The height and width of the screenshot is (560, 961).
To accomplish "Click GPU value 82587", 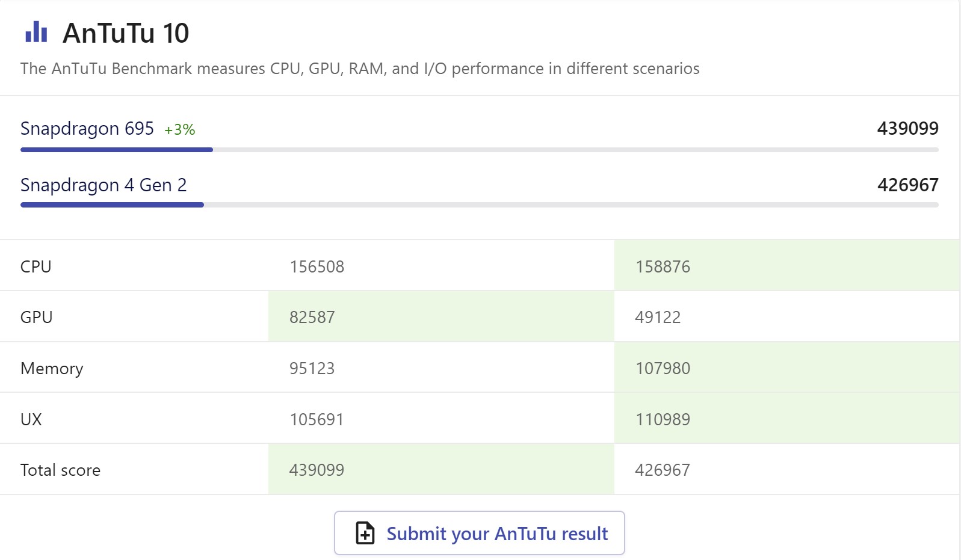I will pyautogui.click(x=312, y=317).
